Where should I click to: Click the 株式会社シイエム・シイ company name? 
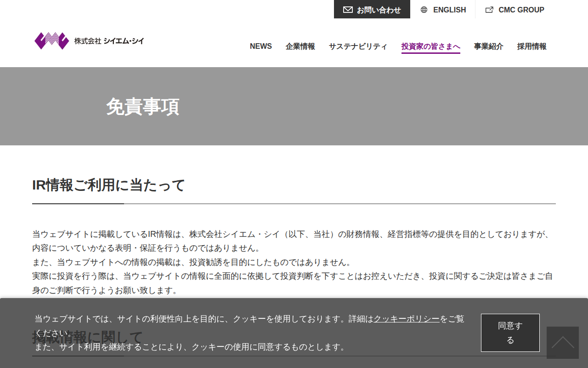pyautogui.click(x=109, y=41)
